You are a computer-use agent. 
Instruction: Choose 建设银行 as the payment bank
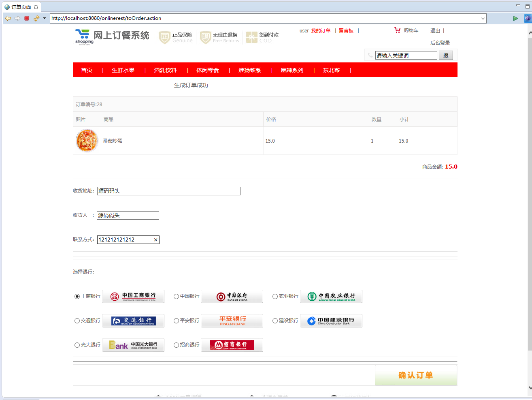tap(275, 321)
